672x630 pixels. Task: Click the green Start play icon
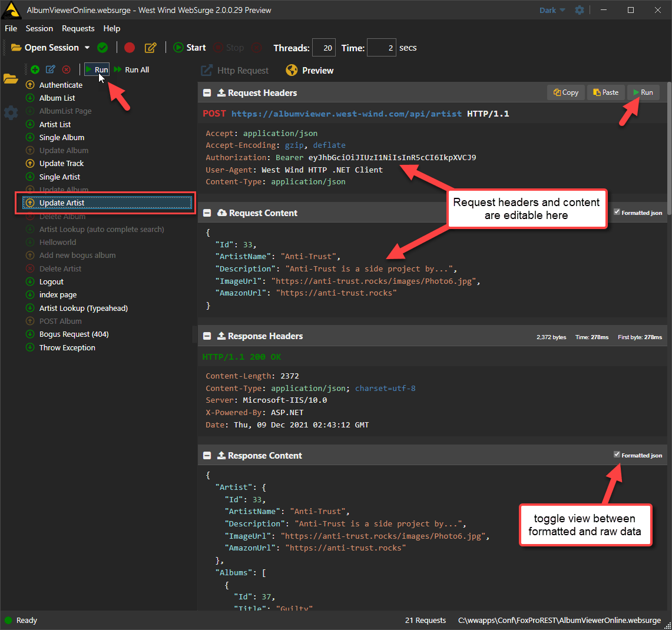pyautogui.click(x=178, y=48)
